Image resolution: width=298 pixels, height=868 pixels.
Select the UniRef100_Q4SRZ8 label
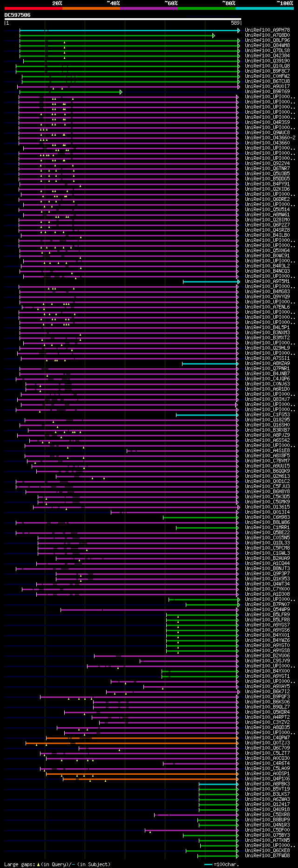point(267,230)
